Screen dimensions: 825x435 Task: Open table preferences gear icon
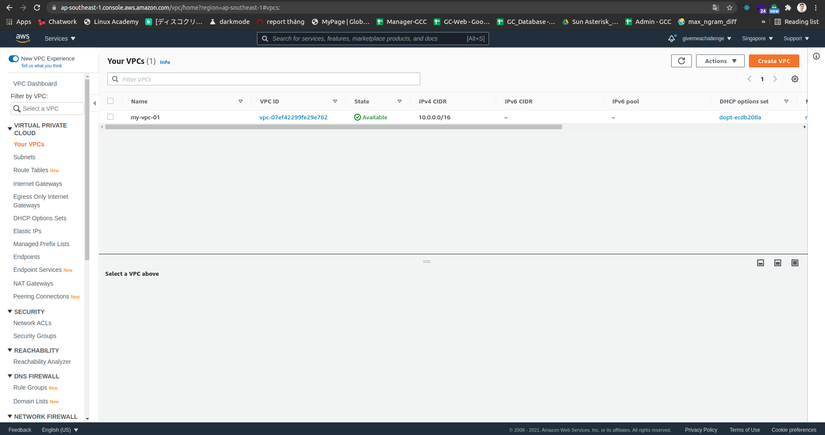pos(794,79)
